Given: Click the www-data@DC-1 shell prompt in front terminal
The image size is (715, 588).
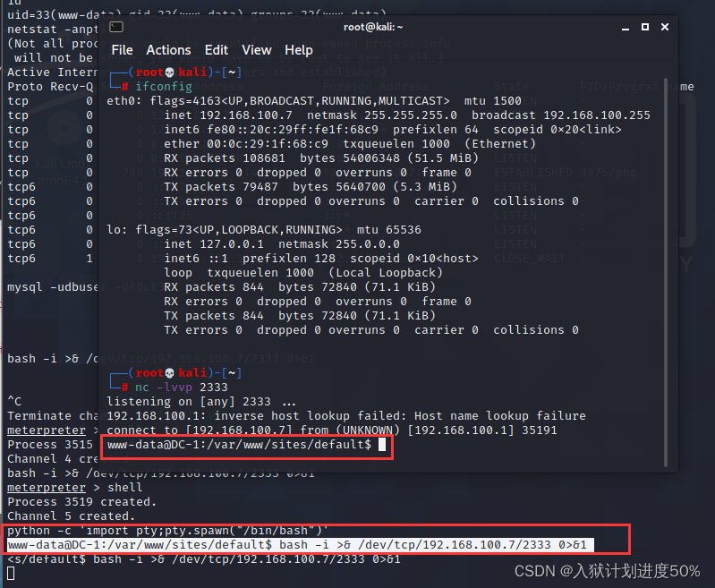Looking at the screenshot, I should (x=239, y=444).
